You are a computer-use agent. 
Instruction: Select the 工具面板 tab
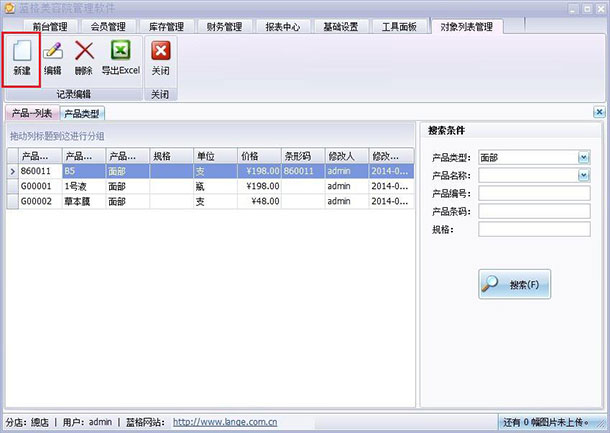[399, 27]
